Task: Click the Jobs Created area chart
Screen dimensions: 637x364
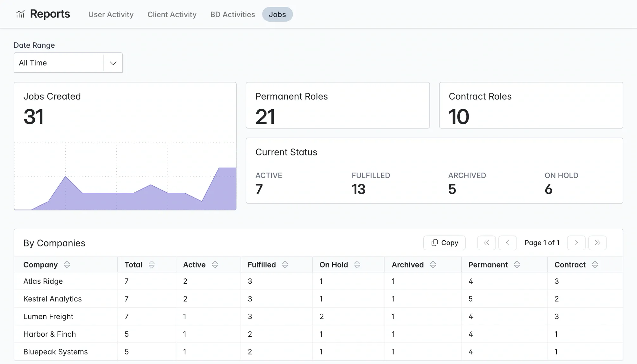Action: [125, 176]
